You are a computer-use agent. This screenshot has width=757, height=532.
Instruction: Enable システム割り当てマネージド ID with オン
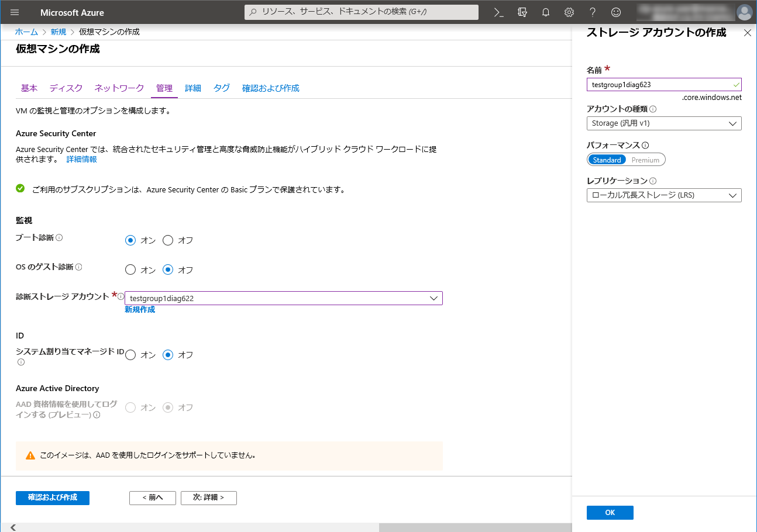pyautogui.click(x=131, y=355)
